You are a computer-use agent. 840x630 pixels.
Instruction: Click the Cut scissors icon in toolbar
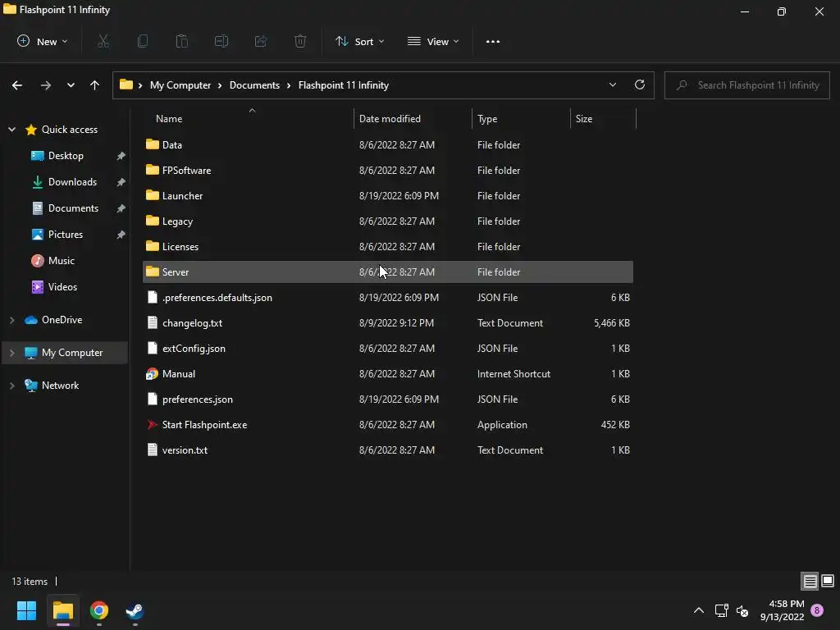pos(103,41)
